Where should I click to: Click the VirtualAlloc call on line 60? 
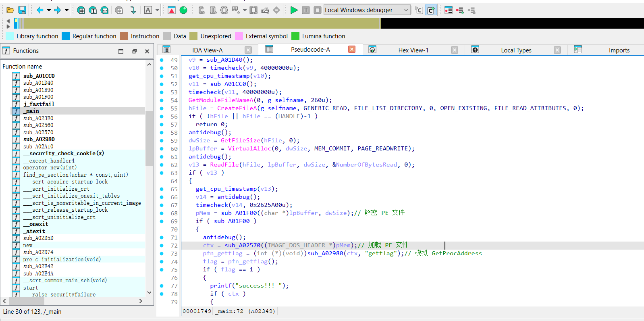pyautogui.click(x=249, y=148)
